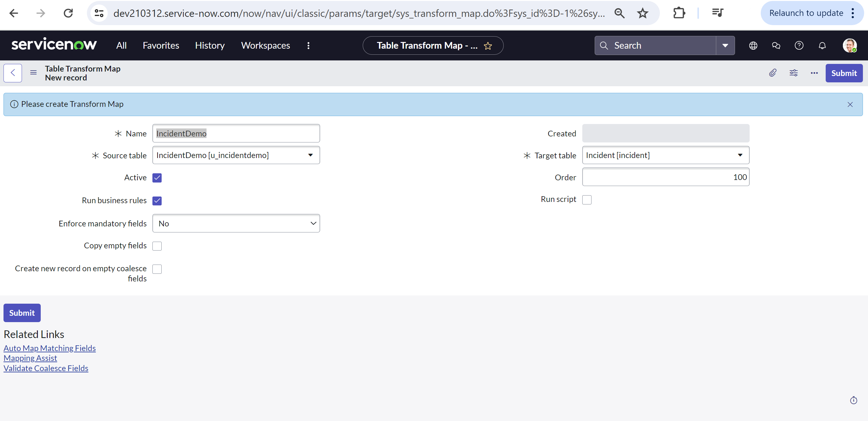Open the Target table dropdown
This screenshot has height=421, width=868.
(x=740, y=155)
